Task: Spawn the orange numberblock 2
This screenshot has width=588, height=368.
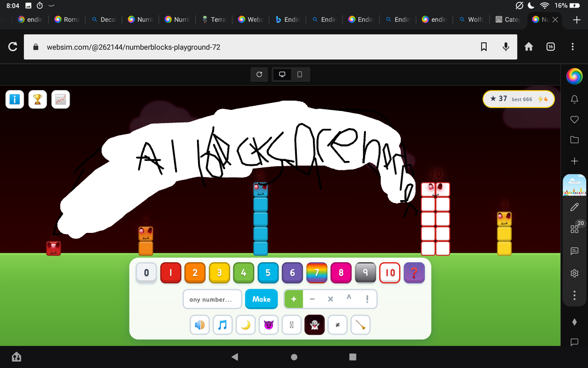Action: (x=195, y=273)
